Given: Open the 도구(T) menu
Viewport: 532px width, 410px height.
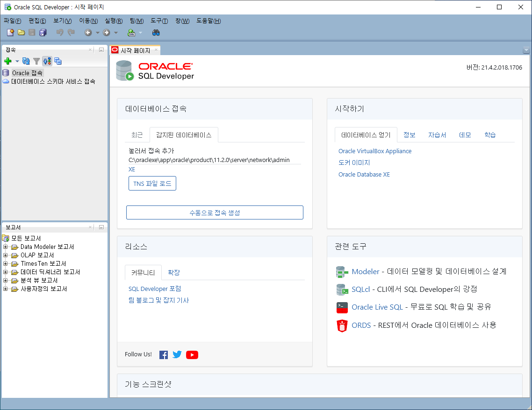Looking at the screenshot, I should pyautogui.click(x=159, y=21).
